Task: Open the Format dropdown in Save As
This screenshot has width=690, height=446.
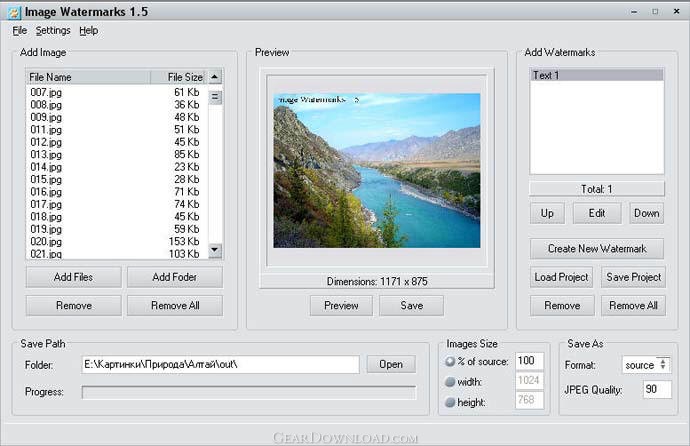Action: pos(645,365)
